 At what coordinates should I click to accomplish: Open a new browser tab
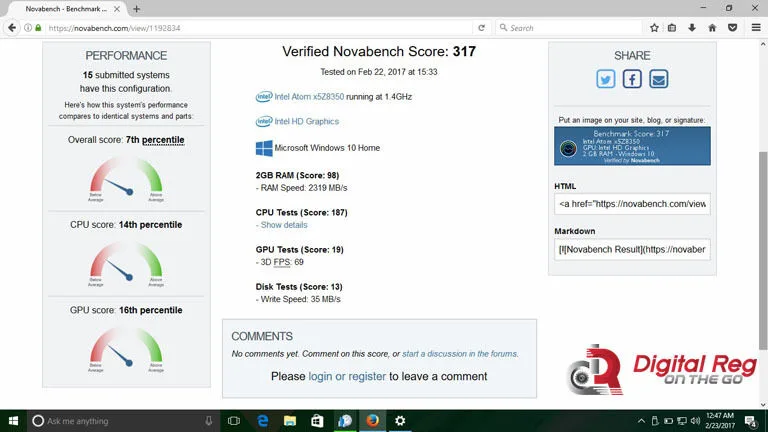point(137,9)
